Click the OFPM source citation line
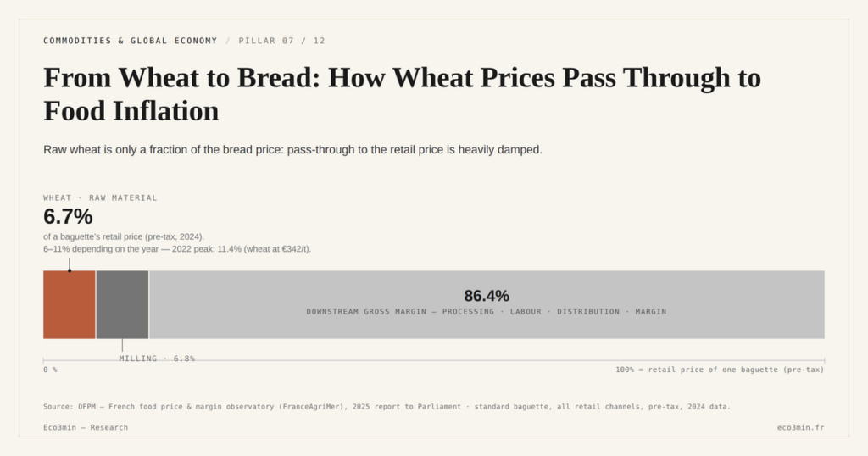Viewport: 868px width, 456px height. (387, 406)
